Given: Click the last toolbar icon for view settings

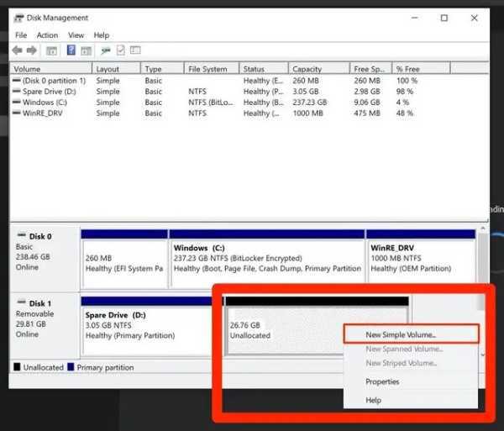Looking at the screenshot, I should coord(135,50).
